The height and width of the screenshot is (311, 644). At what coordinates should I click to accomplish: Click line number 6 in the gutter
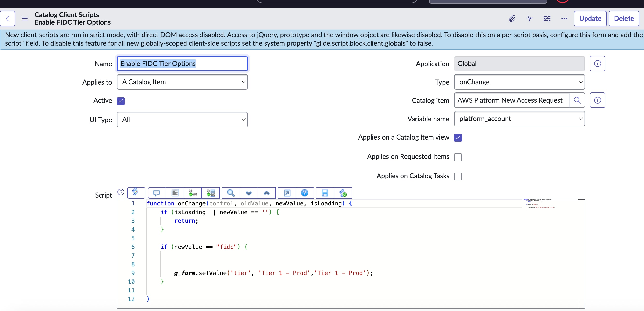click(x=133, y=247)
